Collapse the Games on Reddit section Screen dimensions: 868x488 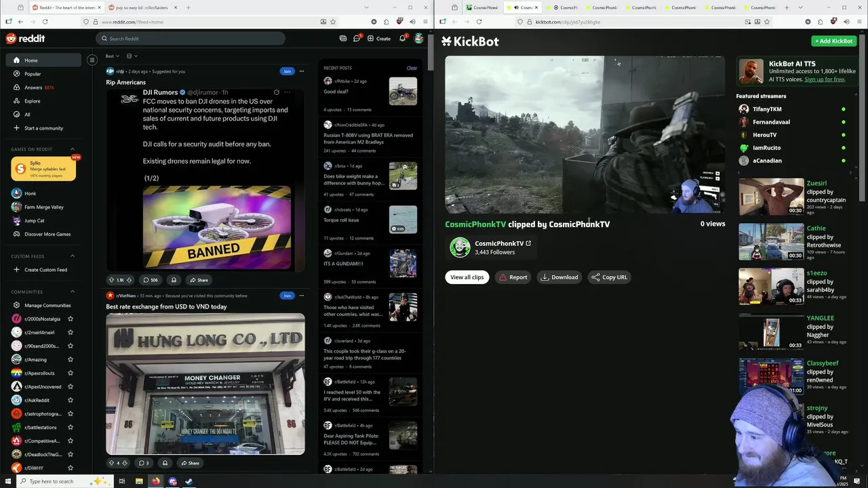click(x=73, y=149)
